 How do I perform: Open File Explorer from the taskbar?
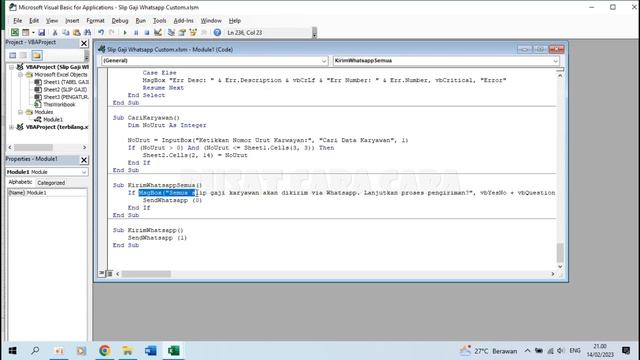pos(128,351)
